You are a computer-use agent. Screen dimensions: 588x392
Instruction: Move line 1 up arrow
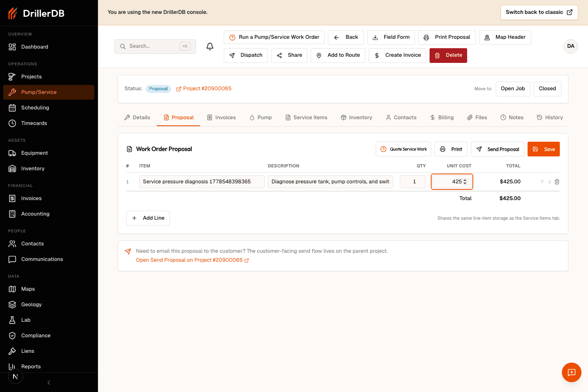pos(542,182)
